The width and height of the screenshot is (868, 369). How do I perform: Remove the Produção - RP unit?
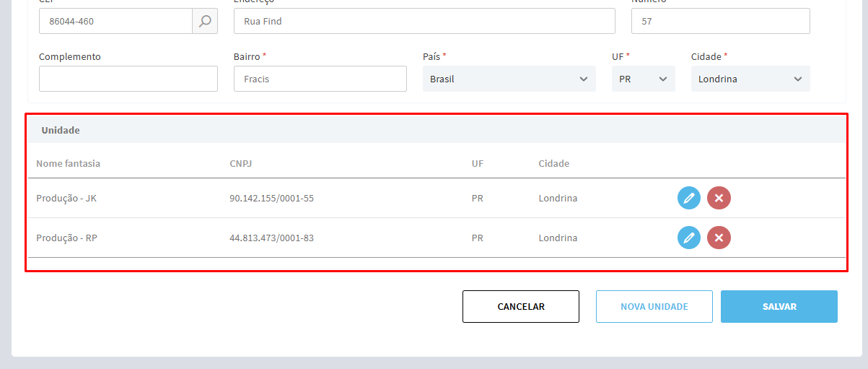click(x=719, y=238)
